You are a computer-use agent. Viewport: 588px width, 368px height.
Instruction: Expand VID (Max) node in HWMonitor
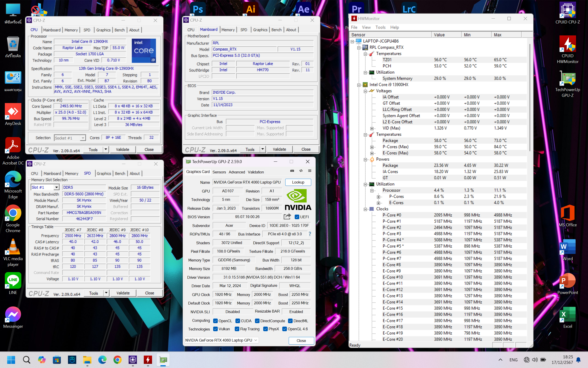coord(372,128)
